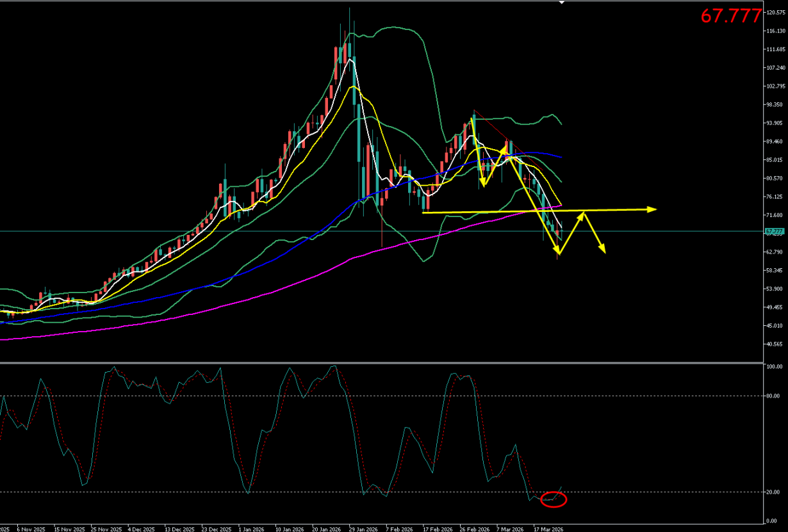Click the 26 Feb 2026 date label

[x=475, y=529]
